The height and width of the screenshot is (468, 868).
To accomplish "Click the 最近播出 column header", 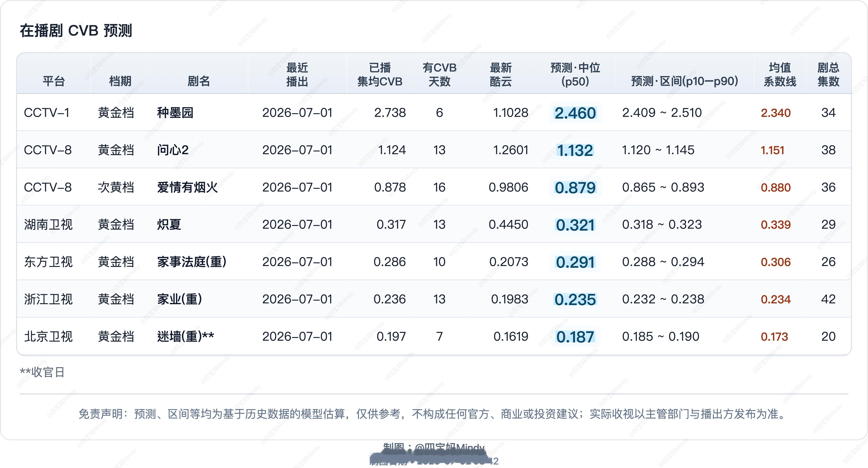I will pos(297,74).
